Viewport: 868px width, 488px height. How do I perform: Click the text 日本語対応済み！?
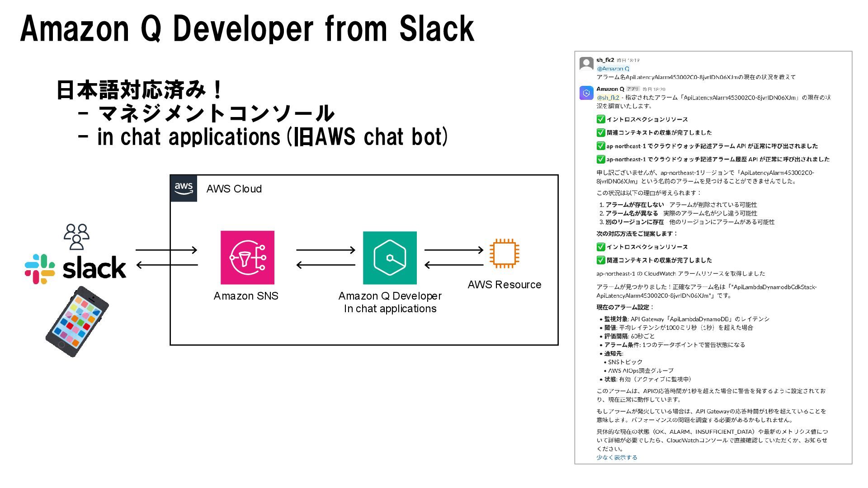[x=139, y=90]
